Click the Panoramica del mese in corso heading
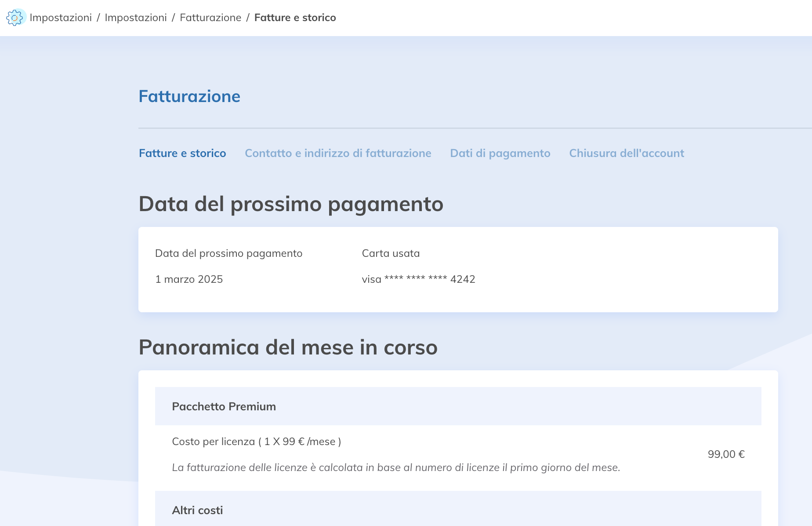Screen dimensions: 812x526 [x=288, y=347]
